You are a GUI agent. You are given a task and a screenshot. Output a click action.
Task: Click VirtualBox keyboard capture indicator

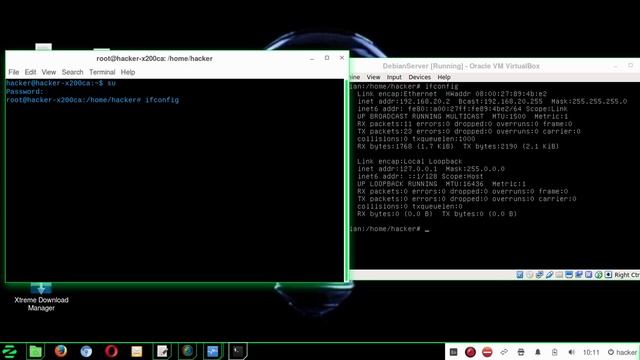tap(608, 275)
